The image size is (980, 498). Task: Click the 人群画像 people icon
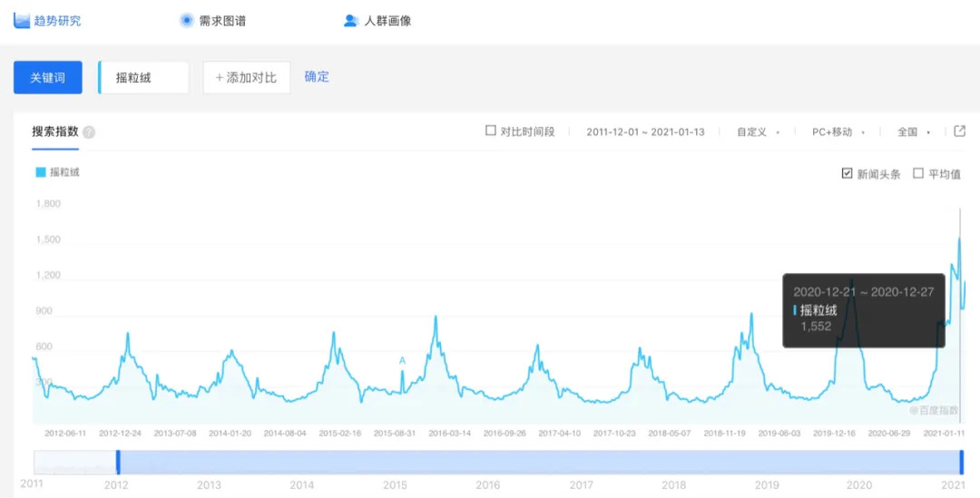350,21
